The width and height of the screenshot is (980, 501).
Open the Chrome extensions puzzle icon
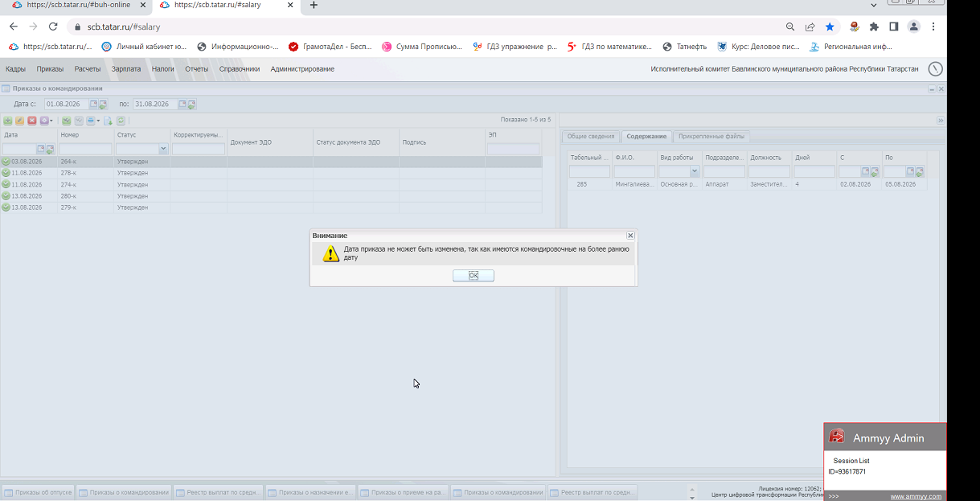874,27
